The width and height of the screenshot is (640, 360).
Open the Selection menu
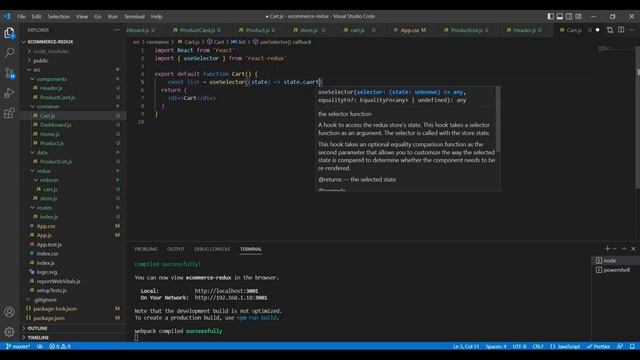click(59, 16)
